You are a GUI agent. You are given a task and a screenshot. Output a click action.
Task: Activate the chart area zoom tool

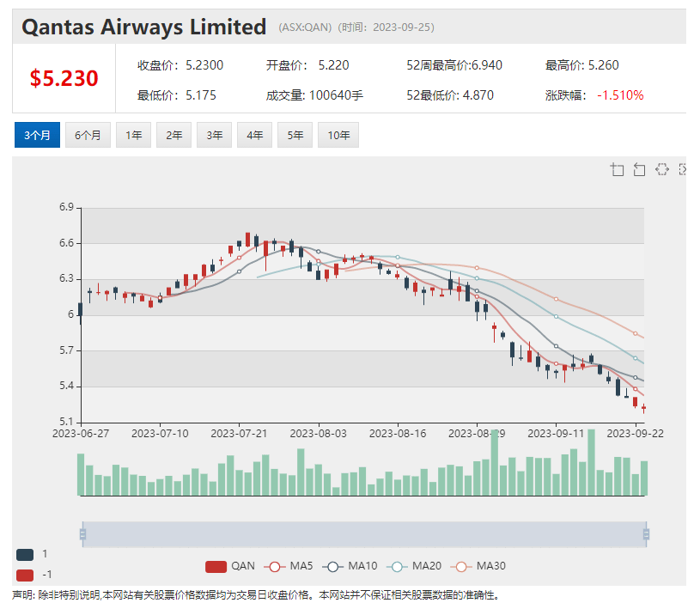coord(617,170)
